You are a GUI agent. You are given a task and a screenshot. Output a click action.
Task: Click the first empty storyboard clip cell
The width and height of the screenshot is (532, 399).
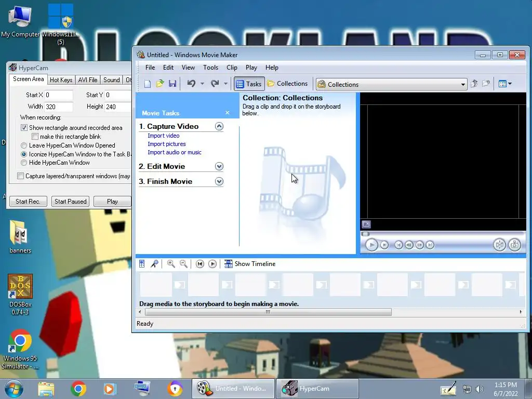[156, 285]
